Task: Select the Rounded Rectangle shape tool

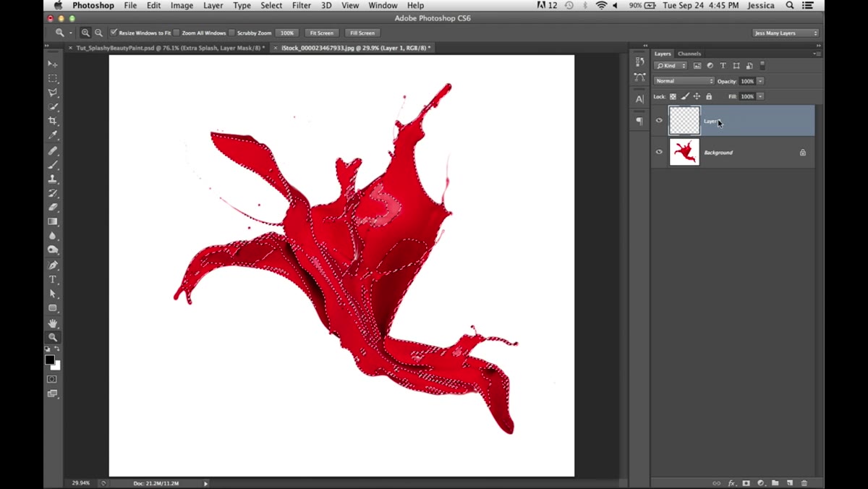Action: 53,308
